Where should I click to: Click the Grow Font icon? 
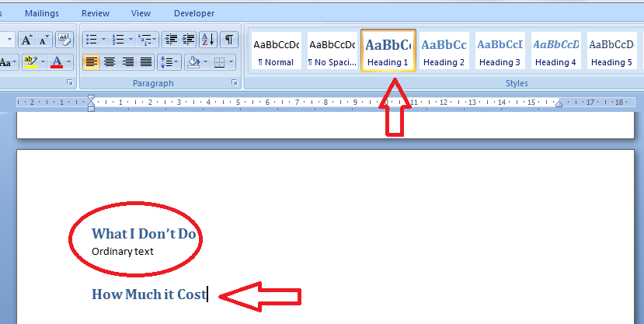click(26, 40)
